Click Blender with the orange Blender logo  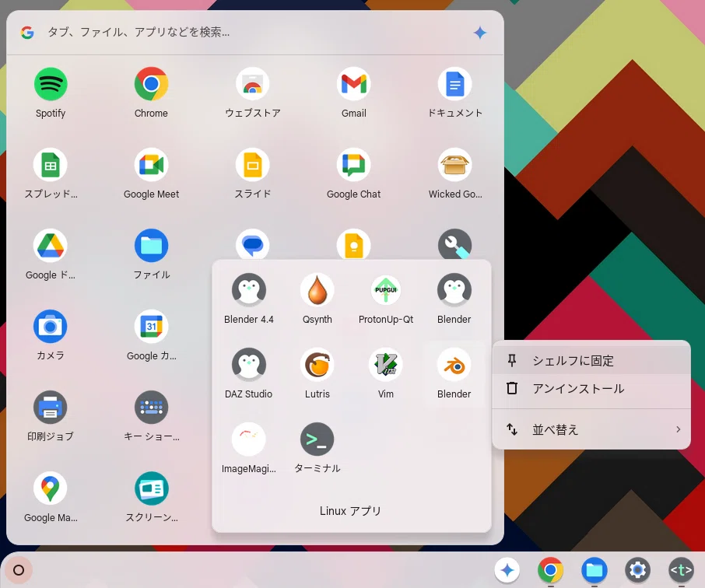click(454, 365)
